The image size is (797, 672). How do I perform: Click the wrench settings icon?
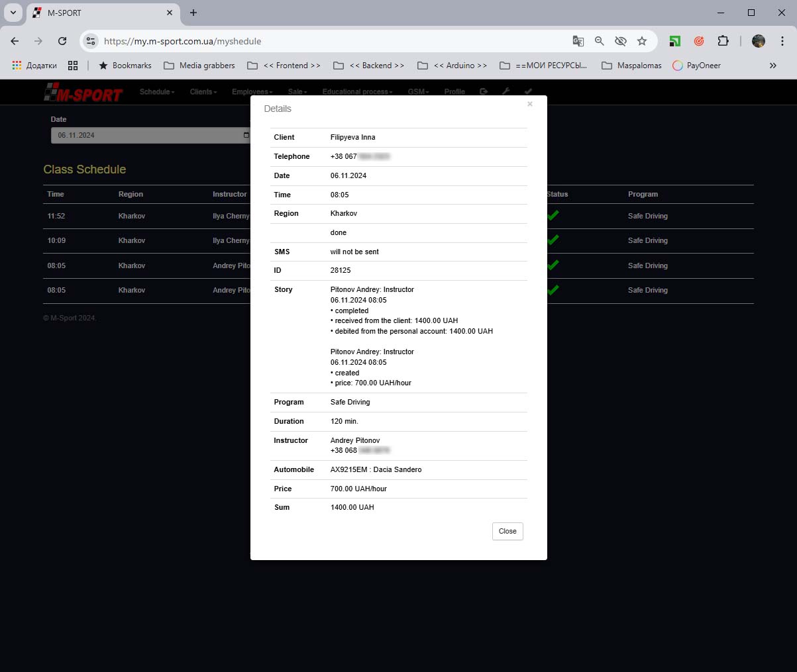pos(505,92)
